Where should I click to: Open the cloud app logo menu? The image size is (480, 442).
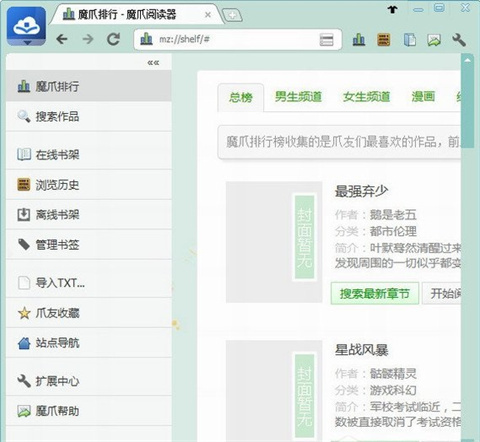click(26, 26)
